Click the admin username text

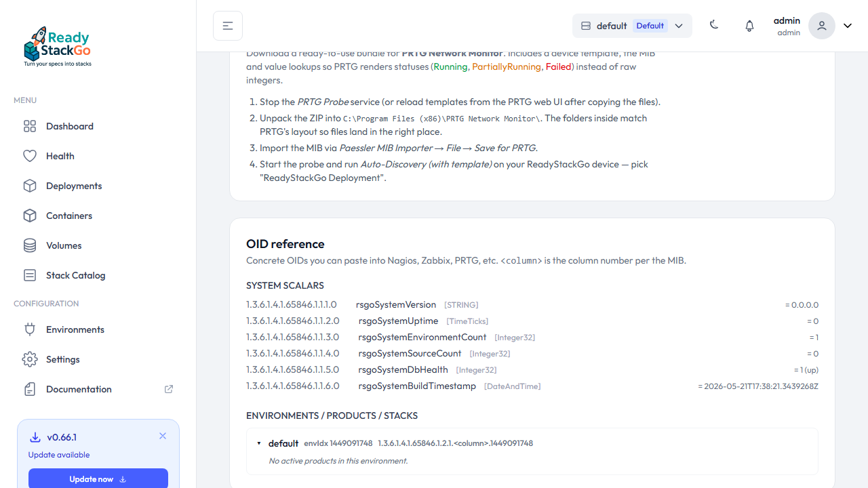[x=787, y=20]
